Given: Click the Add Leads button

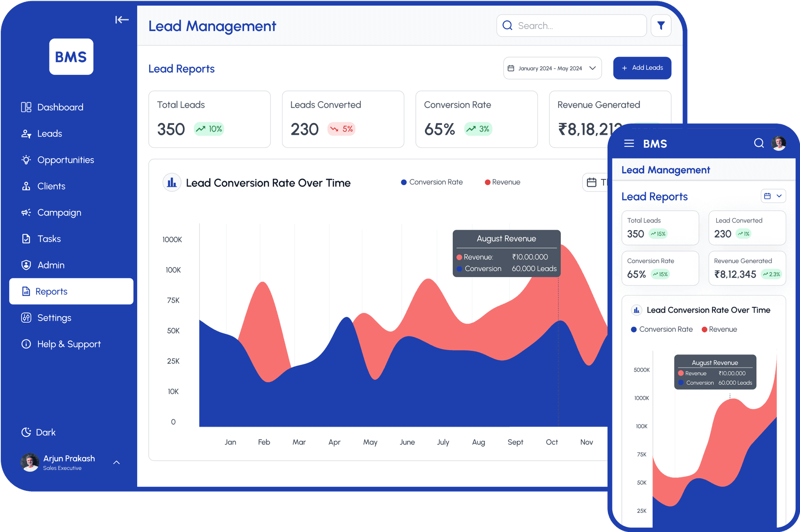Looking at the screenshot, I should click(642, 68).
